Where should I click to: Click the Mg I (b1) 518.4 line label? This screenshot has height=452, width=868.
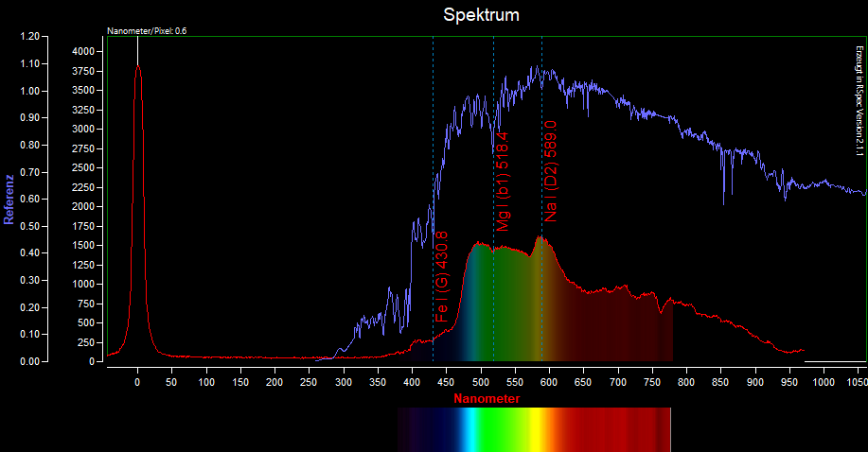[x=502, y=182]
